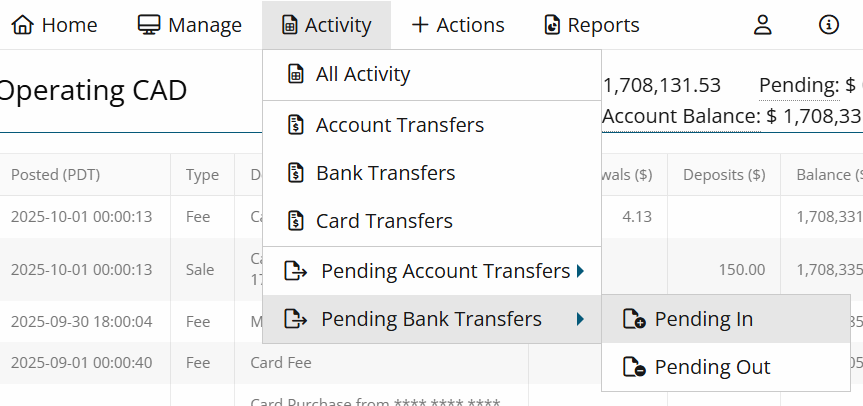Click the Pending In file icon
This screenshot has height=406, width=863.
[633, 320]
